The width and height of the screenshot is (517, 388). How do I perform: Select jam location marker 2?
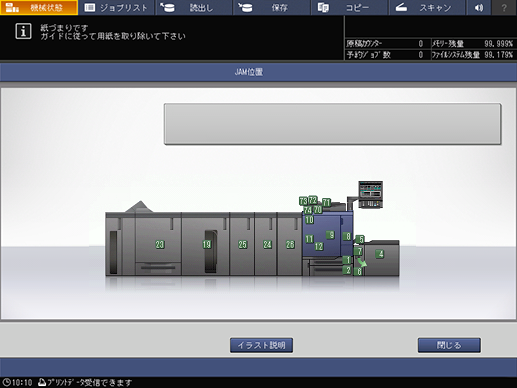[x=347, y=270]
